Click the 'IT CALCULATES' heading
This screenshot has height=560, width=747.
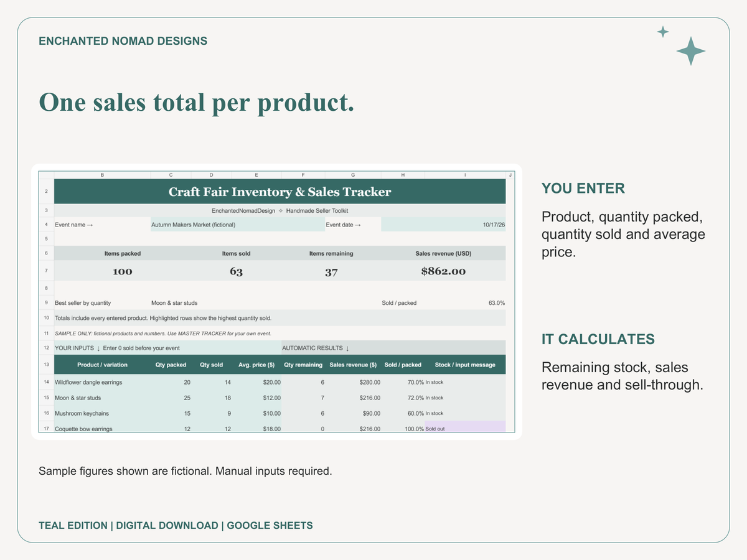point(598,339)
